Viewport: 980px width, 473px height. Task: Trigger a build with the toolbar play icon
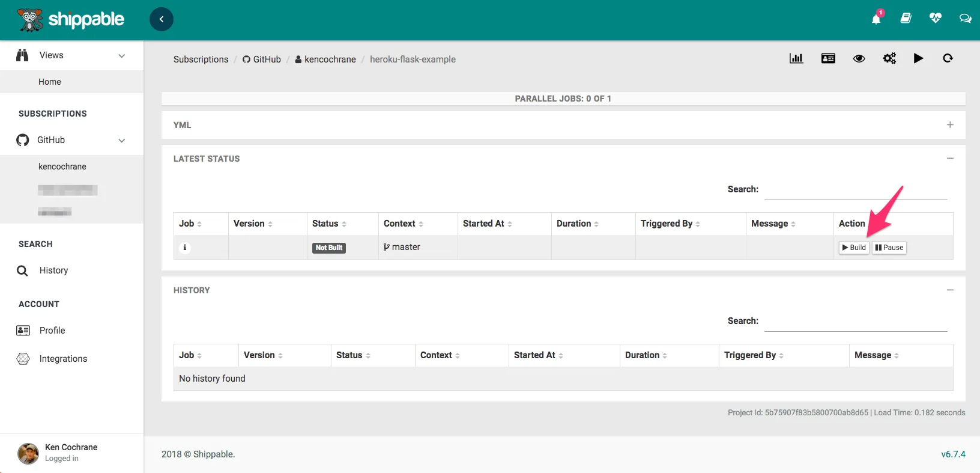[x=918, y=58]
